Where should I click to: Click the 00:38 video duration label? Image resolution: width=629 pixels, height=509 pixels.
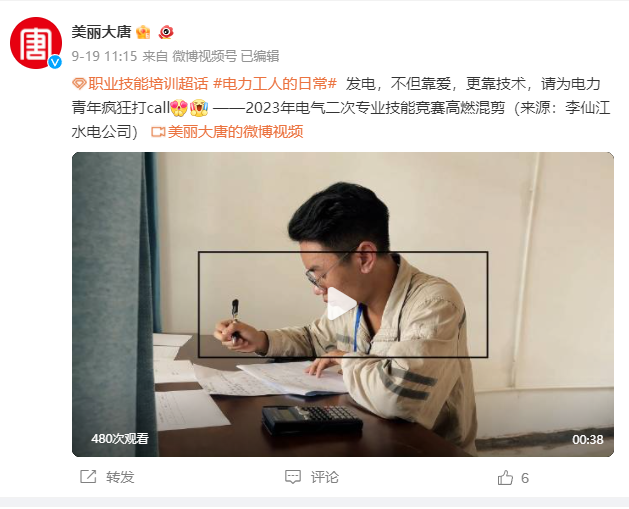588,440
